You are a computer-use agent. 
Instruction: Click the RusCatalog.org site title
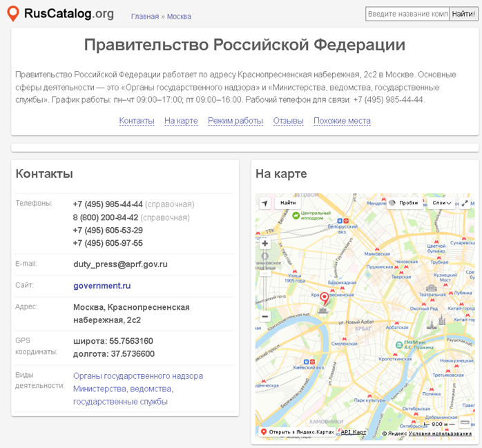[69, 14]
